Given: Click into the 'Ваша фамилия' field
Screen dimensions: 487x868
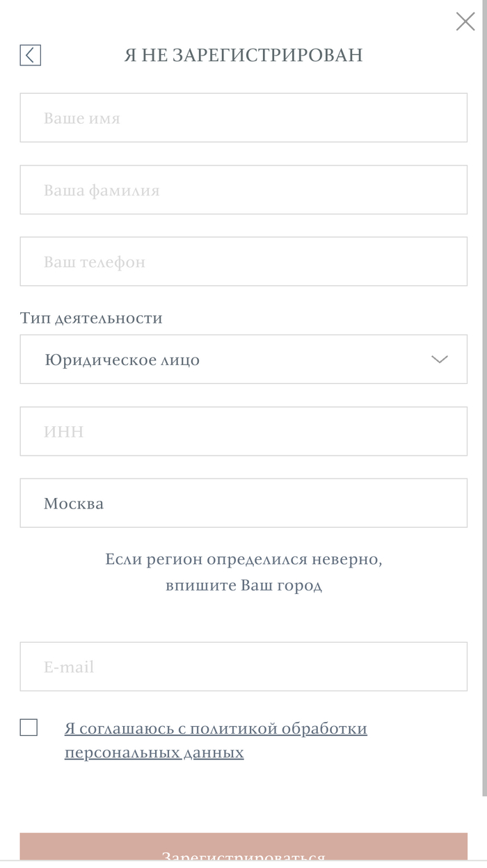Looking at the screenshot, I should 243,190.
